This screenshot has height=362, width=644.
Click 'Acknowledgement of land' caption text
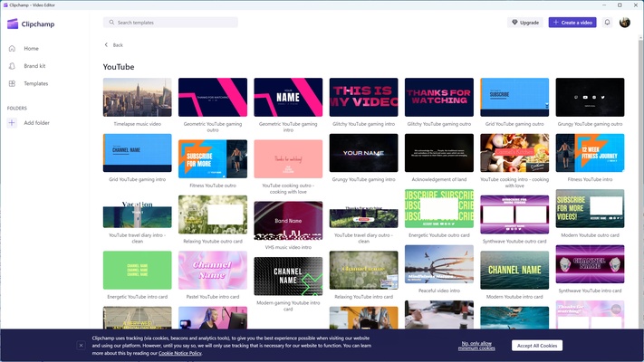[x=439, y=179]
